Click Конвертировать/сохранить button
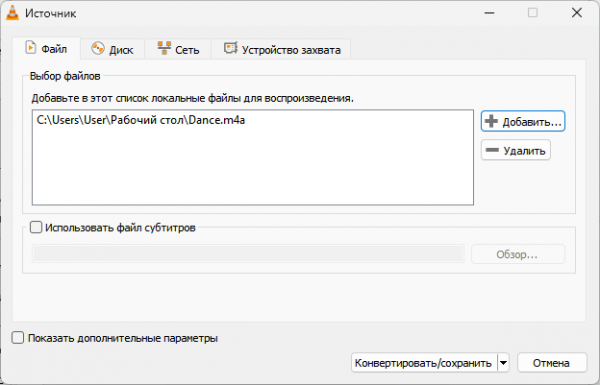This screenshot has height=385, width=600. tap(424, 363)
